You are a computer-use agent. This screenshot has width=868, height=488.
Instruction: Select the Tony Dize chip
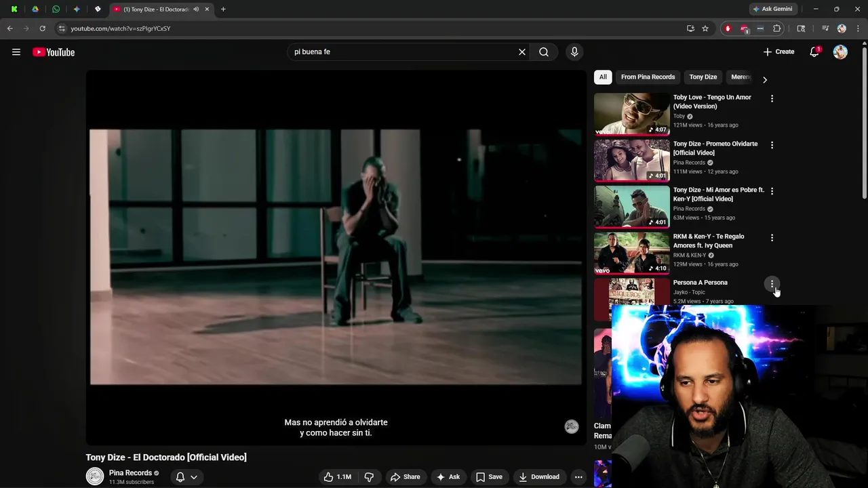tap(703, 77)
